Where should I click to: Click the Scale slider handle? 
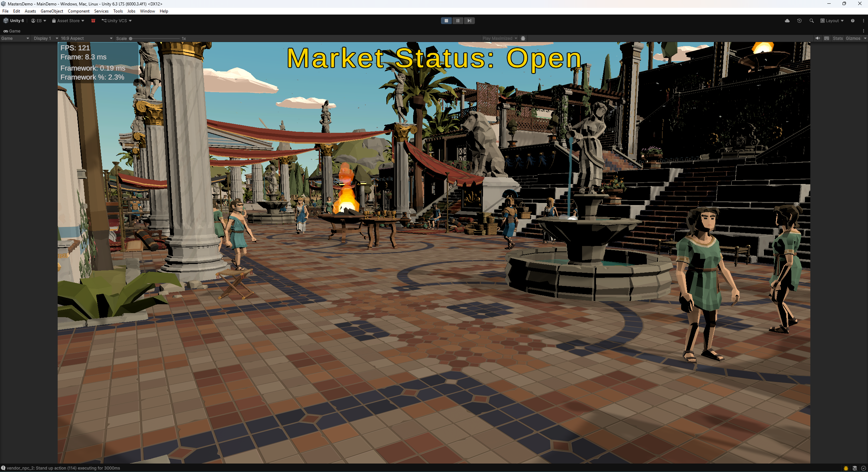(131, 38)
